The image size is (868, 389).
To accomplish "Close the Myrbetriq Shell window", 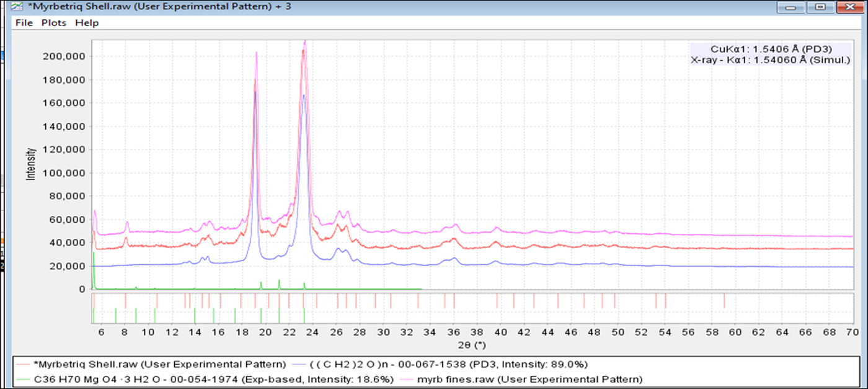I will 849,6.
